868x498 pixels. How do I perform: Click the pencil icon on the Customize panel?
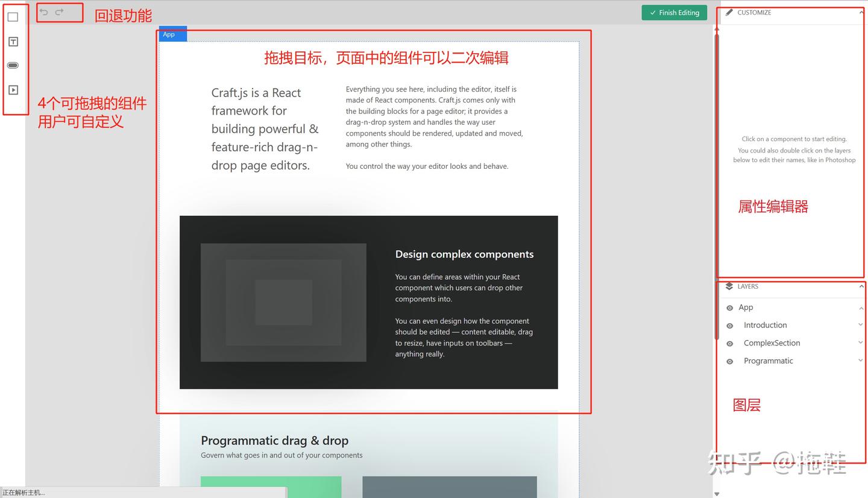[x=729, y=12]
